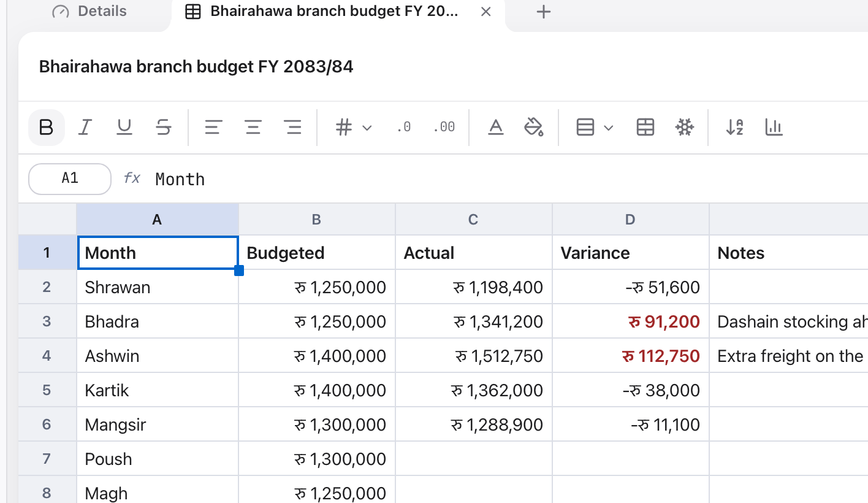Increase decimal places (.00)
The height and width of the screenshot is (503, 868).
(x=444, y=128)
